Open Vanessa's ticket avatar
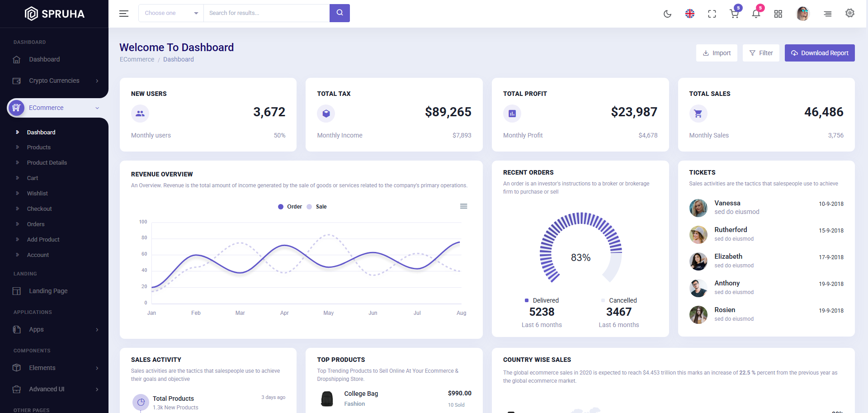The height and width of the screenshot is (413, 868). [x=698, y=208]
